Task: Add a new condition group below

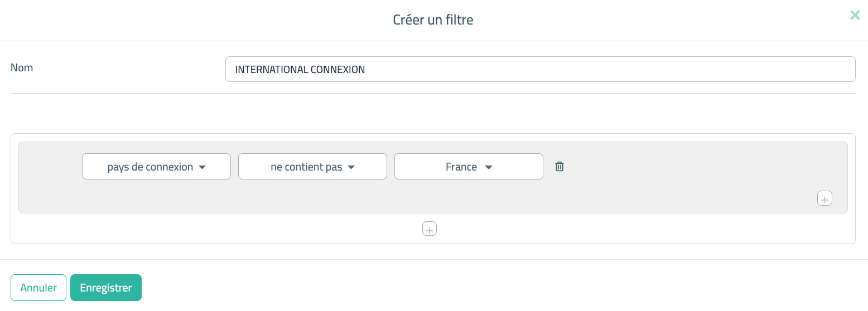Action: (x=429, y=229)
